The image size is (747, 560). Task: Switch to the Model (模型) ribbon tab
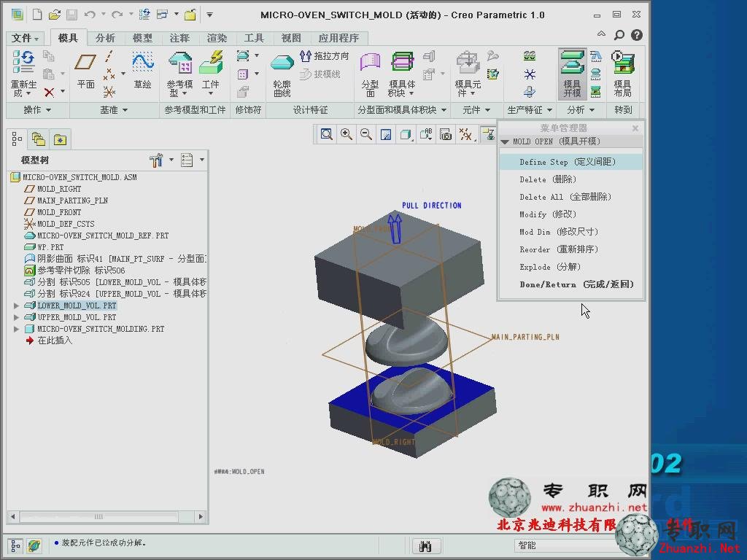tap(142, 38)
